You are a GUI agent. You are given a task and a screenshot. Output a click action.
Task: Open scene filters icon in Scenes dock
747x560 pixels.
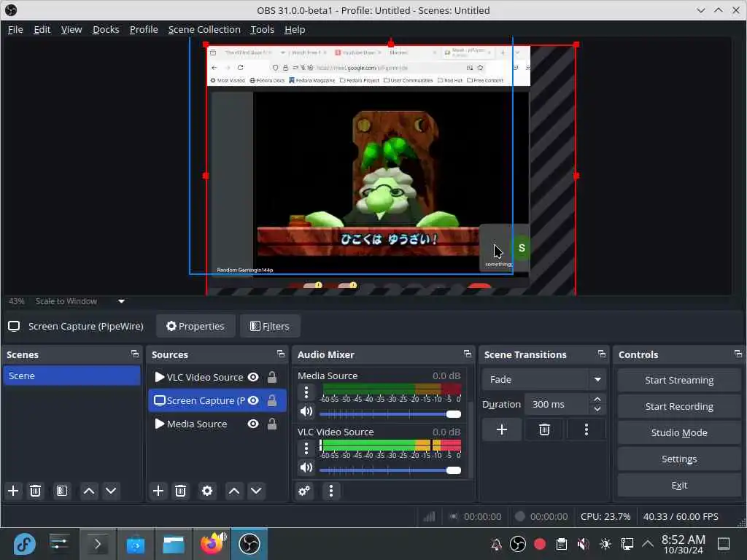[x=61, y=491]
